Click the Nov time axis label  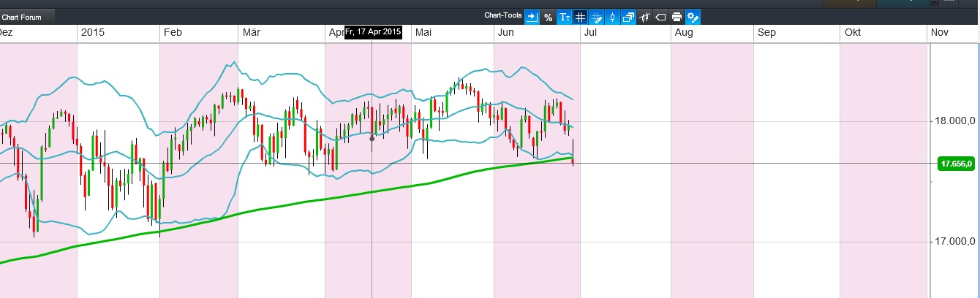click(940, 32)
